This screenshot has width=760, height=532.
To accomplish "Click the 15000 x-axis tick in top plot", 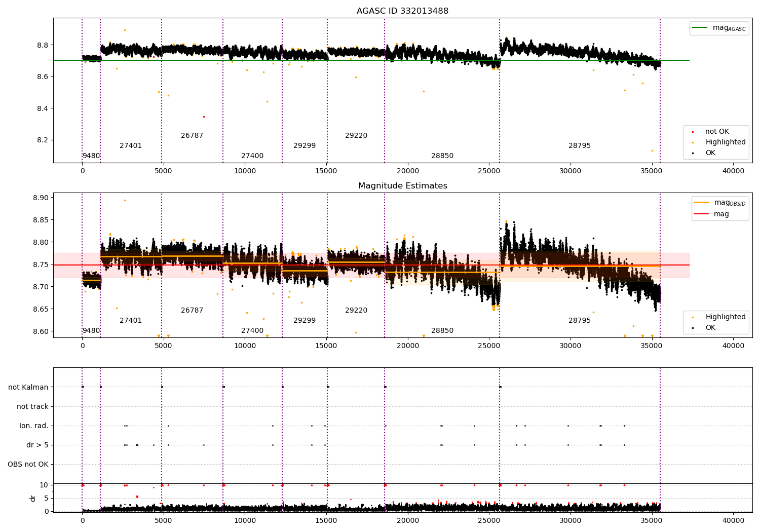I will click(326, 171).
